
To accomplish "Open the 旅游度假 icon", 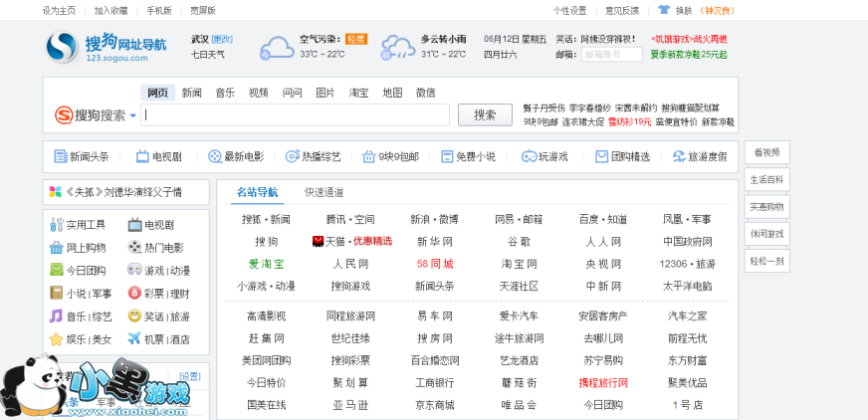I will 679,156.
